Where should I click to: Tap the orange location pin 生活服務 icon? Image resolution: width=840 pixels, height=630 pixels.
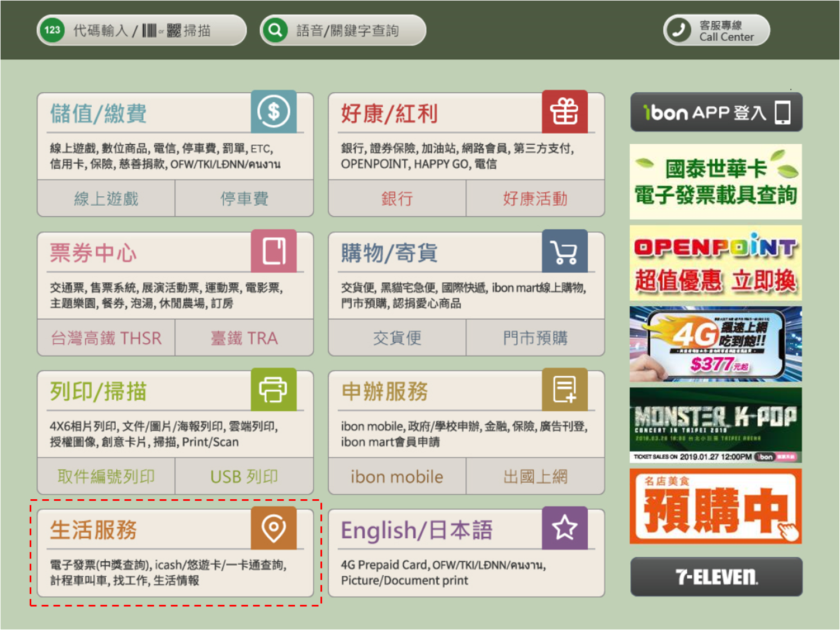[x=273, y=528]
